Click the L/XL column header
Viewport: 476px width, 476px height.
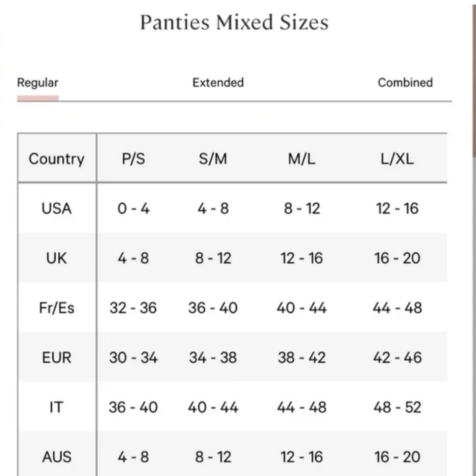[397, 159]
